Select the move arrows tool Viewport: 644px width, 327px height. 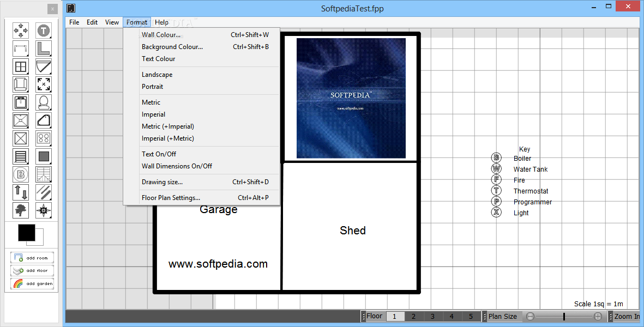21,31
